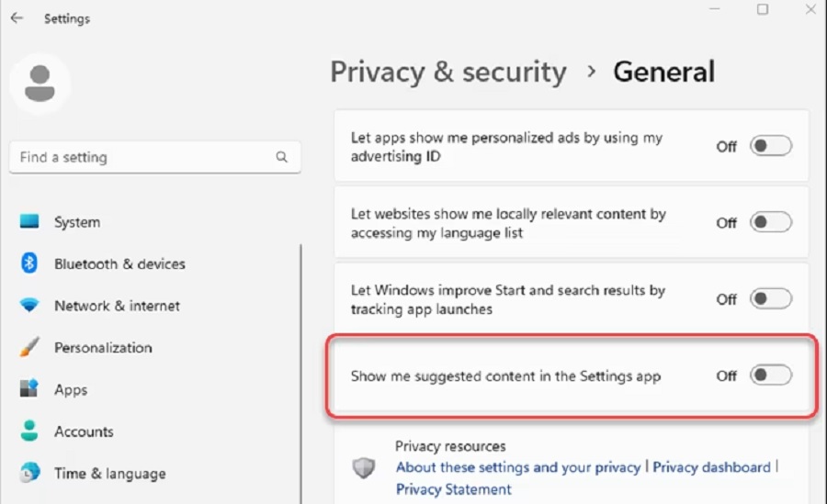Click the Off label for language list
Image resolution: width=827 pixels, height=504 pixels.
pos(726,223)
